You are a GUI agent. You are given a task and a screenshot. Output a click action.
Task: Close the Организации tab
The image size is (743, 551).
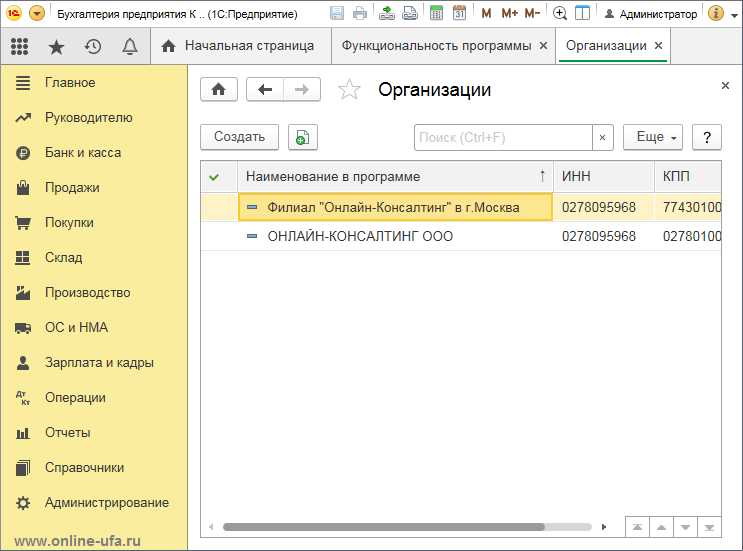click(x=658, y=45)
